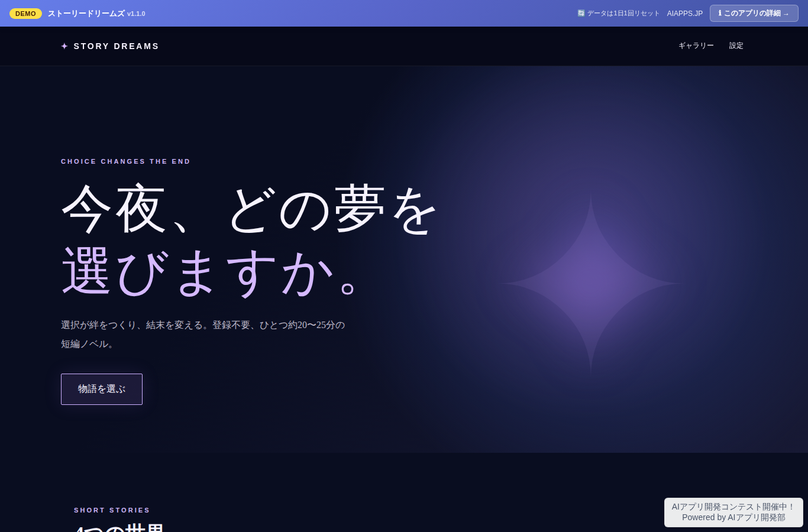Click the 選択が絆をつくり description paragraph
808x532 pixels.
[203, 334]
